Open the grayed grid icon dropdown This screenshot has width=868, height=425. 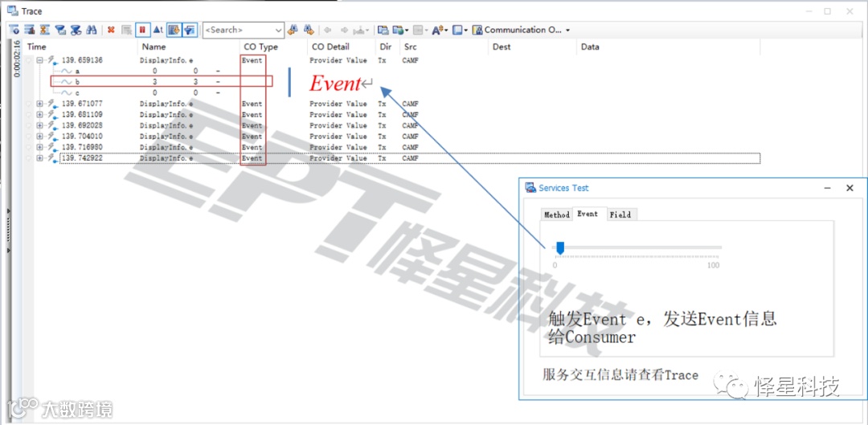[420, 30]
